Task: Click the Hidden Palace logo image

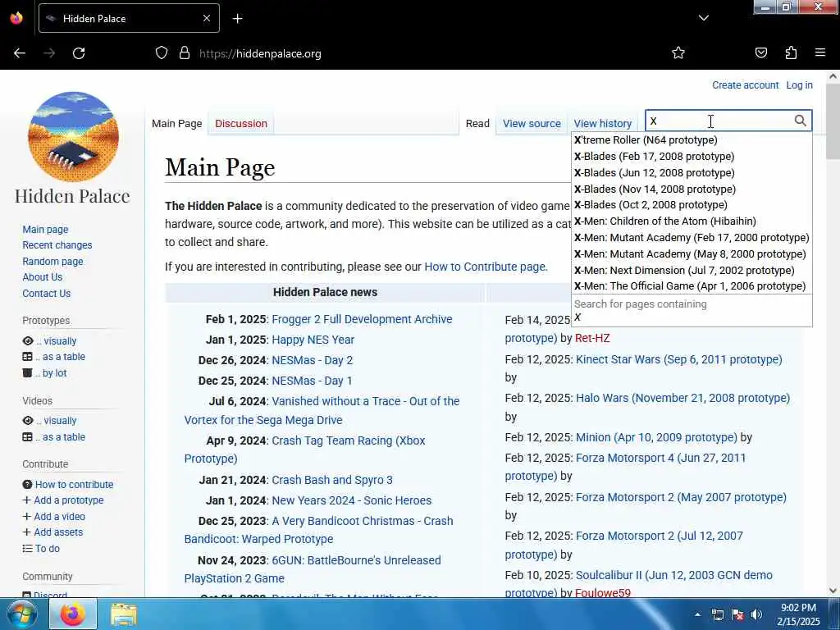Action: [x=73, y=137]
